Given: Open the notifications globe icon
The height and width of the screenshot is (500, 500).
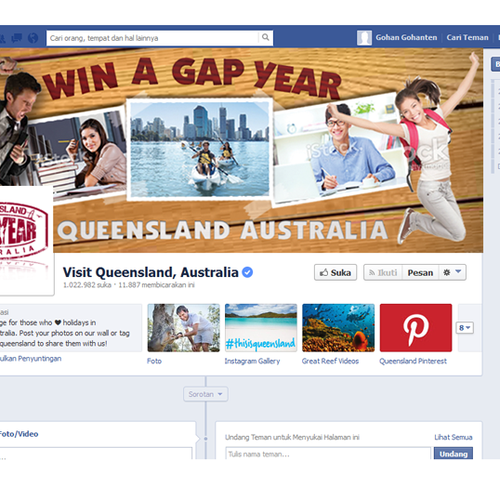Looking at the screenshot, I should (33, 38).
